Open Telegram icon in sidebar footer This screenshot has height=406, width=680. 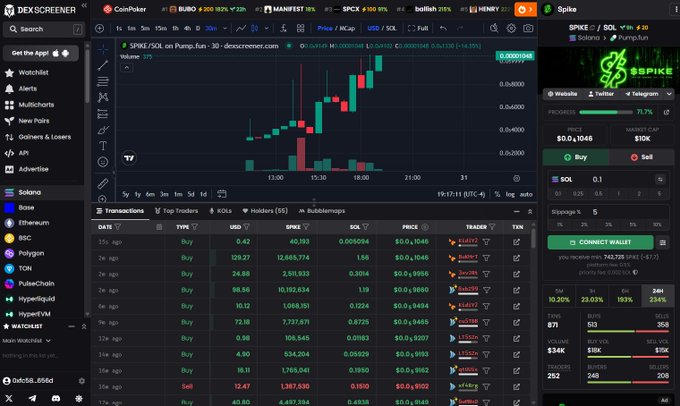33,398
